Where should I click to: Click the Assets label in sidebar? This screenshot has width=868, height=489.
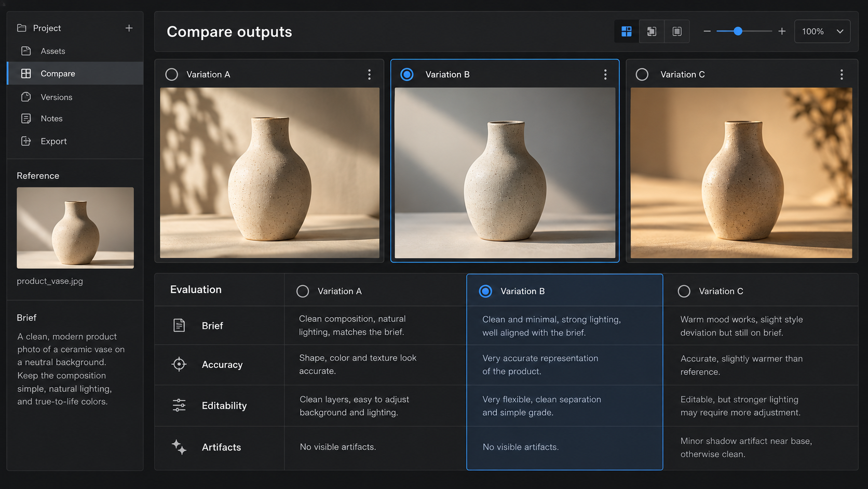click(x=53, y=51)
